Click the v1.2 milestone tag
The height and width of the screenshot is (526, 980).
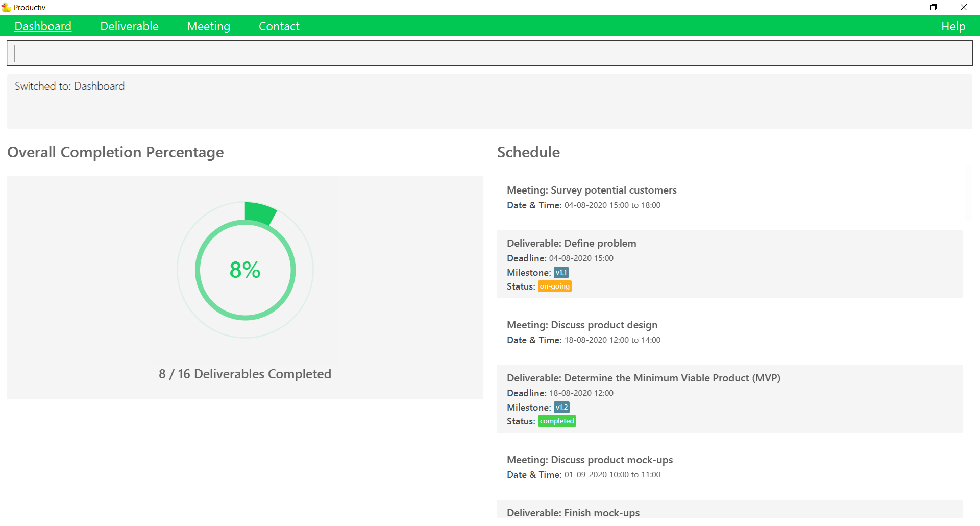[x=561, y=408]
